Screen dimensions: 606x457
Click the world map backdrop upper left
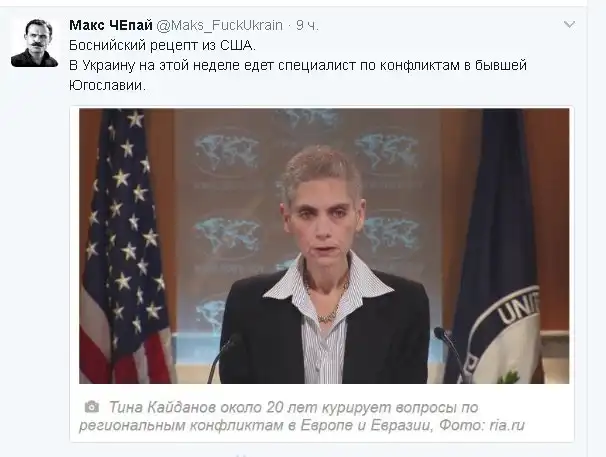[226, 152]
